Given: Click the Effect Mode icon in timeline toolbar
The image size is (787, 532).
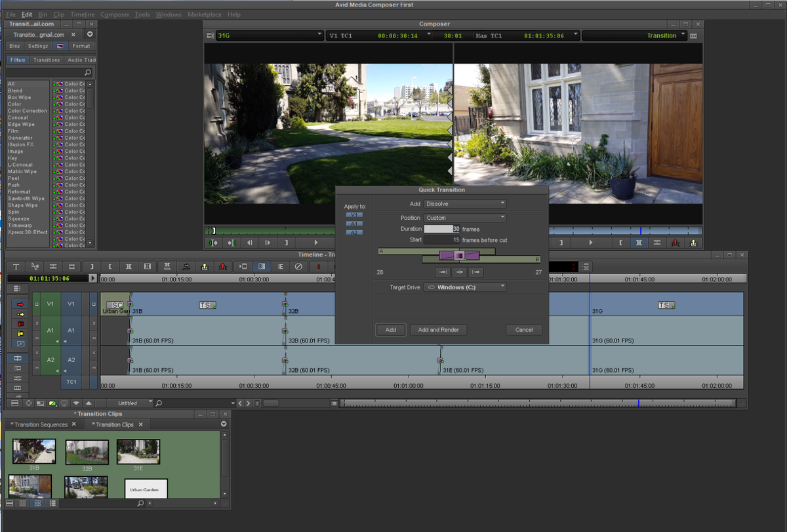Looking at the screenshot, I should (x=262, y=266).
